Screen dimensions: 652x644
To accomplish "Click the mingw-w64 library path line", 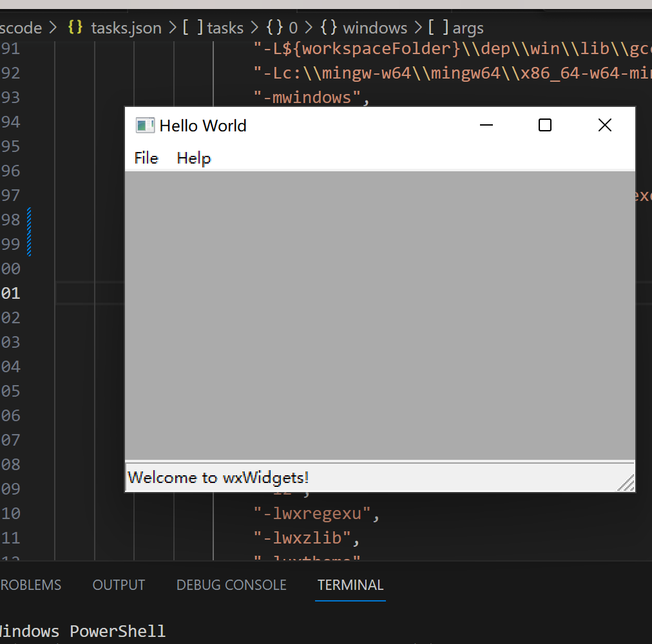I will coord(452,73).
